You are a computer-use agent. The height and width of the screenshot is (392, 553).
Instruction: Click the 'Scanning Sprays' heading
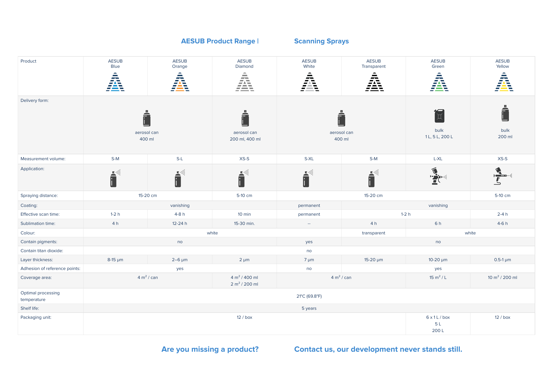tap(321, 41)
